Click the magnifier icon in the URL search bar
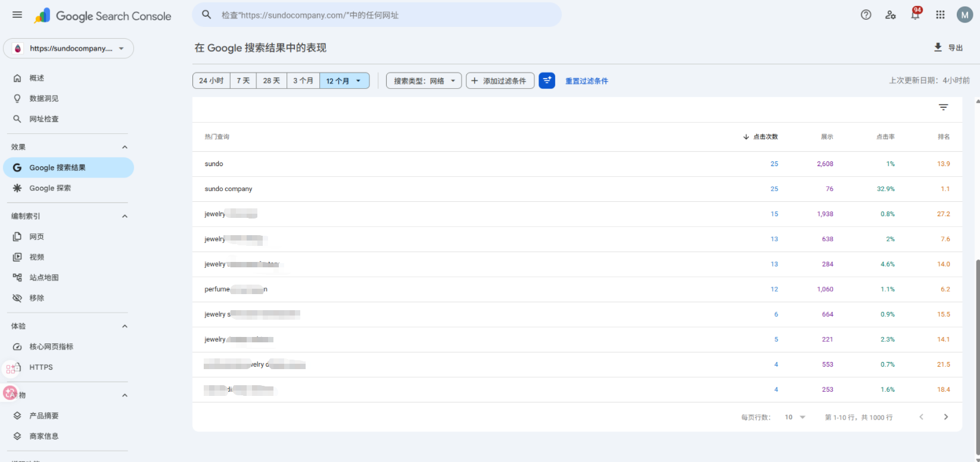The width and height of the screenshot is (980, 462). tap(207, 15)
